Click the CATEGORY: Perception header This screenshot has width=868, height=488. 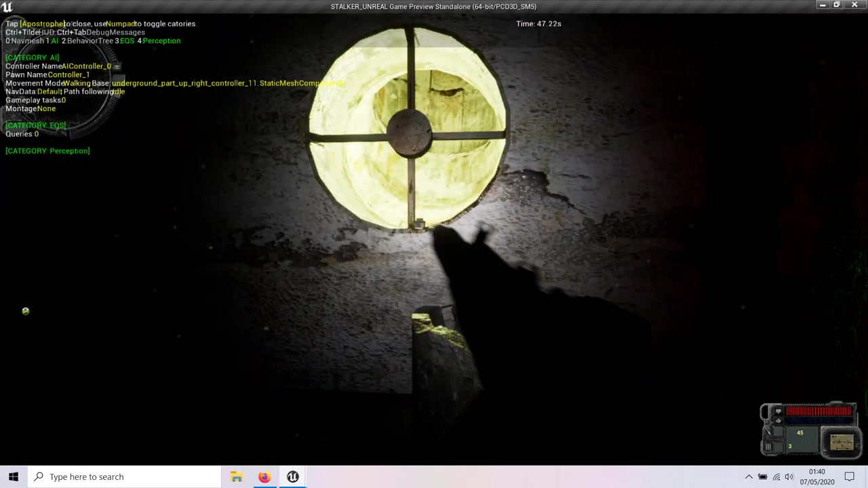point(47,151)
